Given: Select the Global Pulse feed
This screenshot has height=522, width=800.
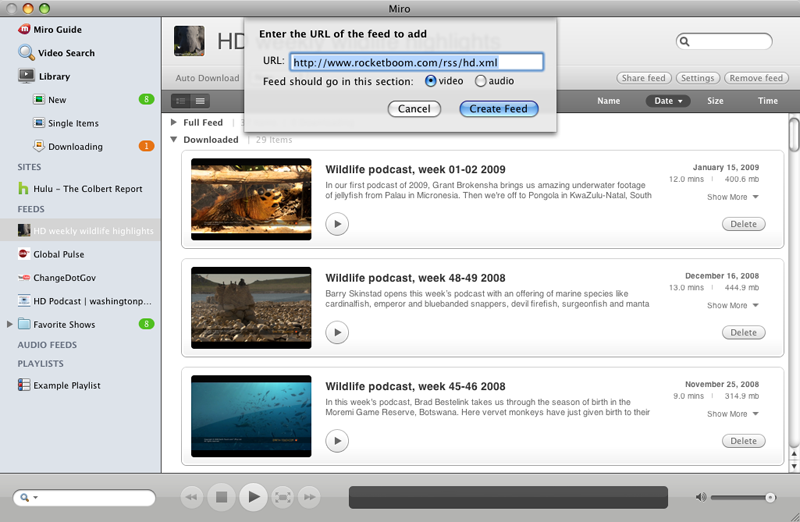Looking at the screenshot, I should coord(58,254).
